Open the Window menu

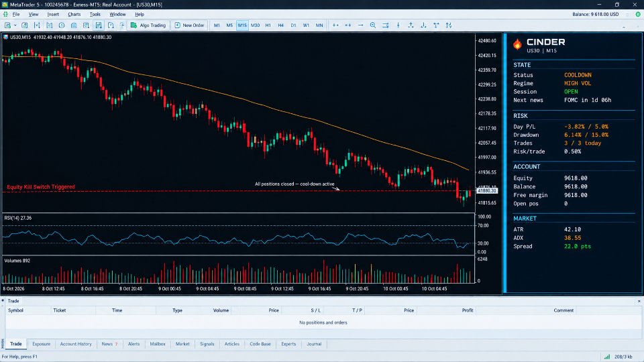(x=117, y=14)
